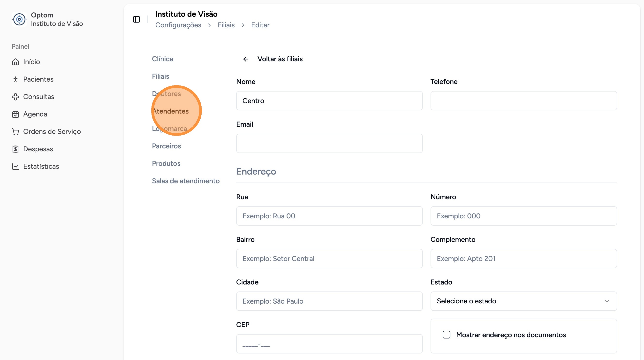Open Início via the home icon
Viewport: 644px width, 360px height.
15,62
